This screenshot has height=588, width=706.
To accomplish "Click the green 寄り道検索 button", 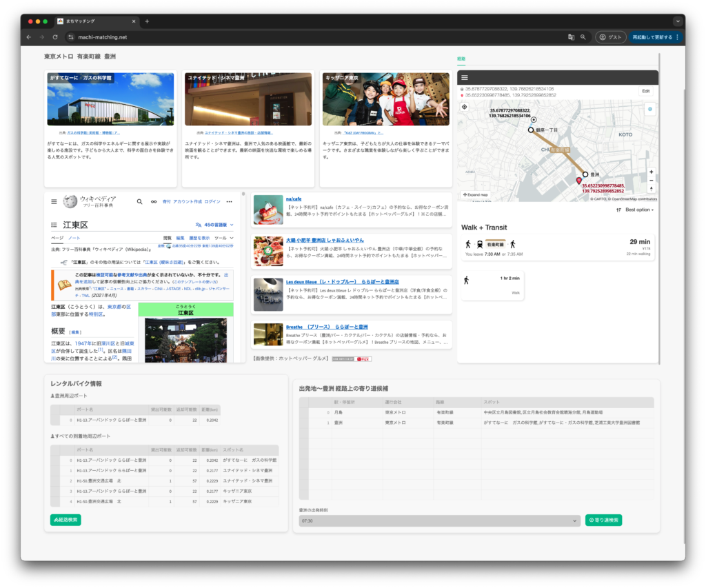I will point(603,520).
